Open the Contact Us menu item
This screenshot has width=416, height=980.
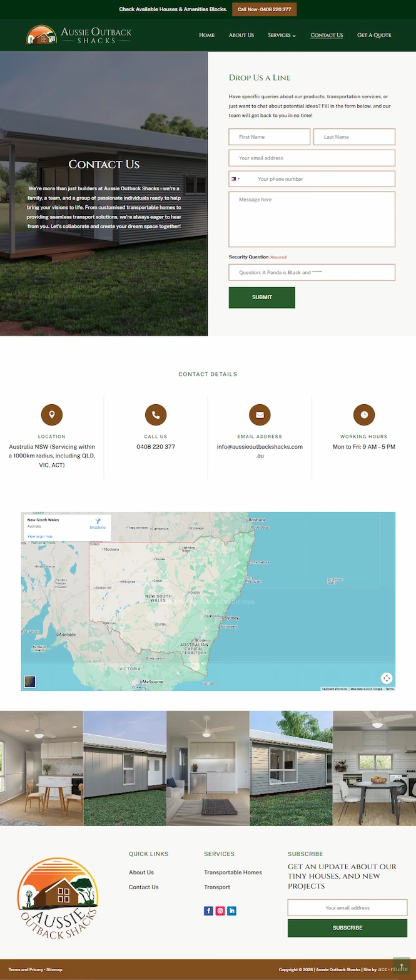click(327, 35)
